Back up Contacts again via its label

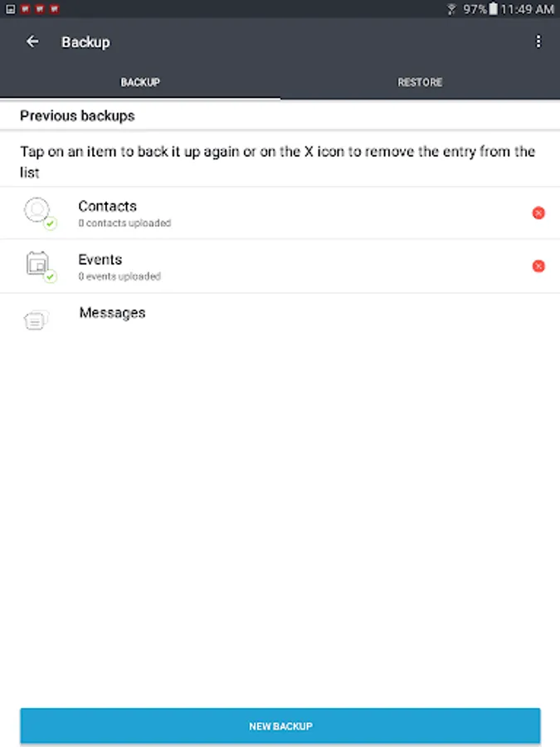click(107, 206)
